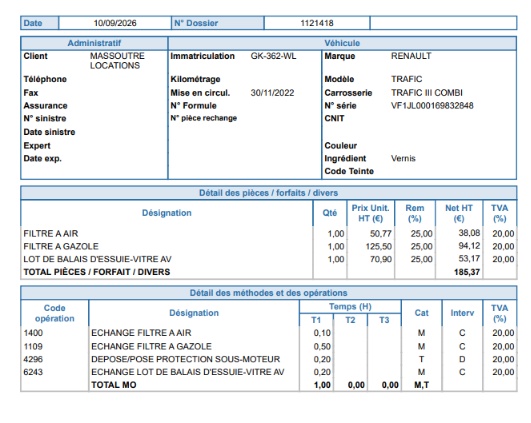531x423 pixels.
Task: Select the FILTRE A GAZOLE part row
Action: (269, 247)
